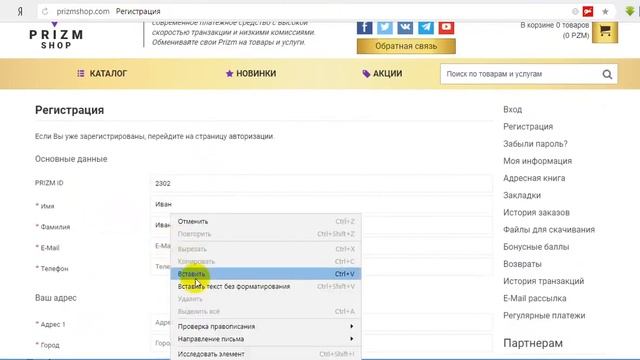Click the PRIZM ID field containing 2302
The height and width of the screenshot is (360, 640).
322,183
